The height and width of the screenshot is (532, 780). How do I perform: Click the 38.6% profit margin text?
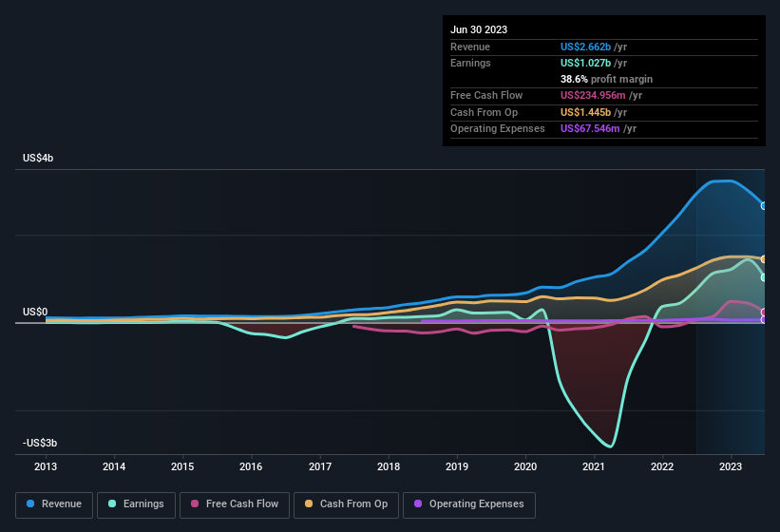point(606,79)
